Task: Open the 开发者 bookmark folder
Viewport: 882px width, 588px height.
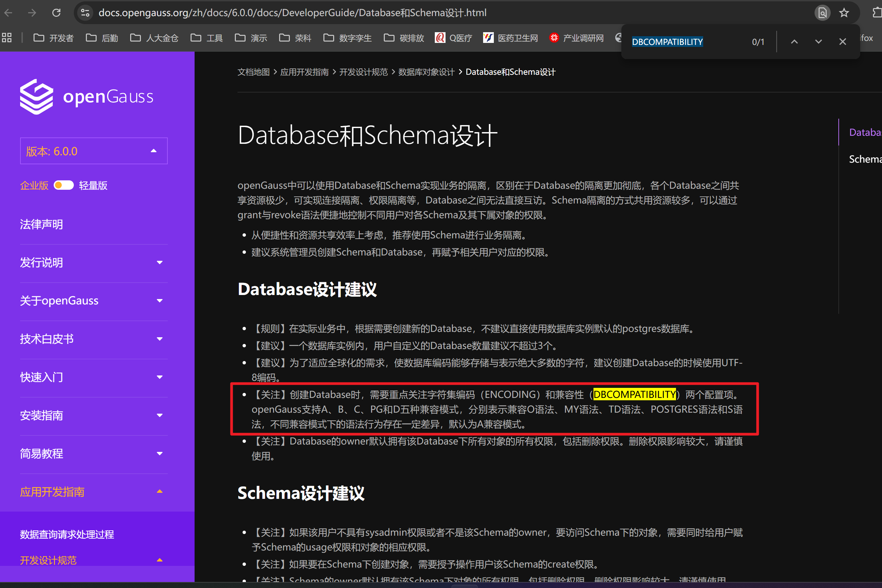Action: coord(53,38)
